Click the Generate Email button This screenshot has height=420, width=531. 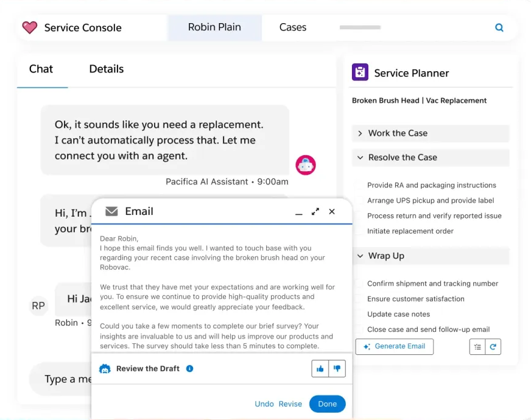(x=394, y=346)
